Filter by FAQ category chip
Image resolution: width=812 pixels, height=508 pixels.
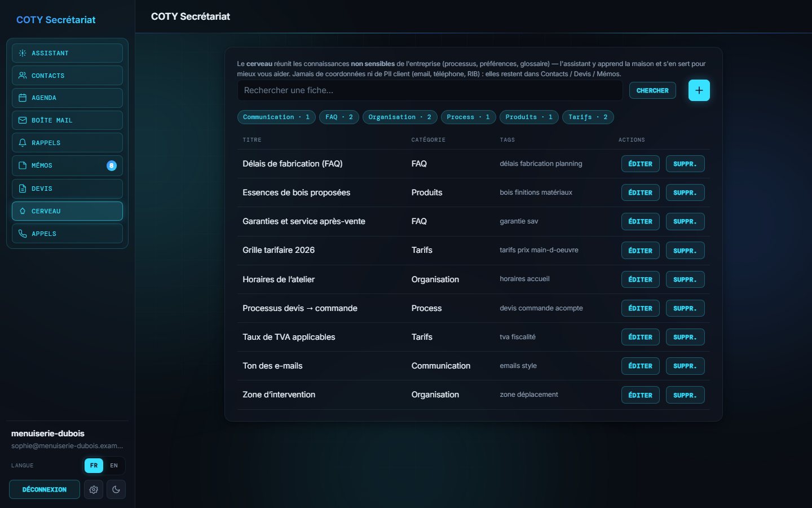click(339, 117)
